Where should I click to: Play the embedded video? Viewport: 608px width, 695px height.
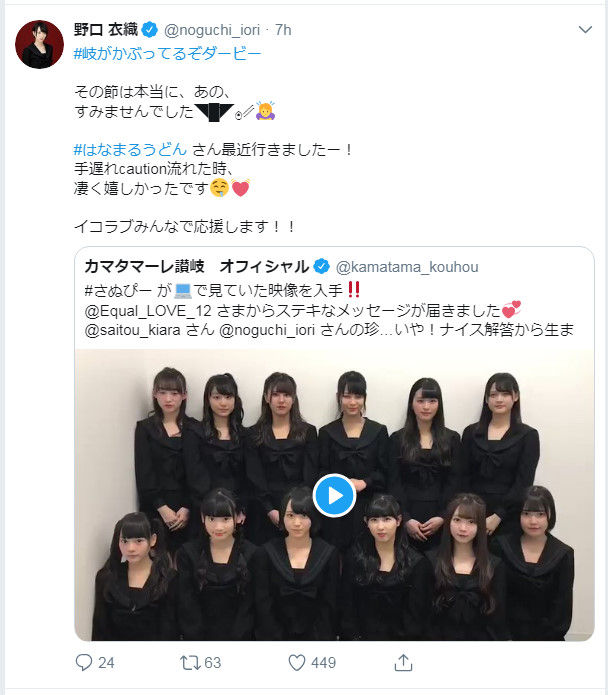coord(334,496)
